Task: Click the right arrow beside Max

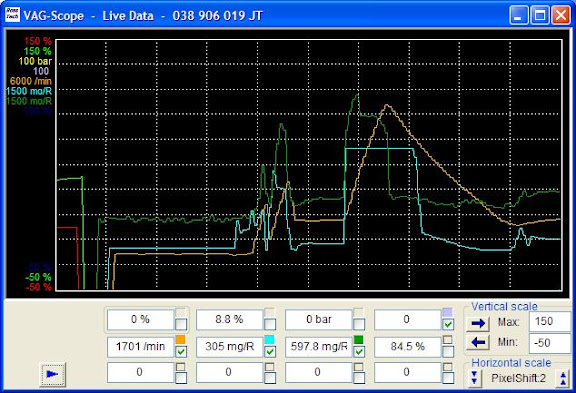Action: pos(478,323)
